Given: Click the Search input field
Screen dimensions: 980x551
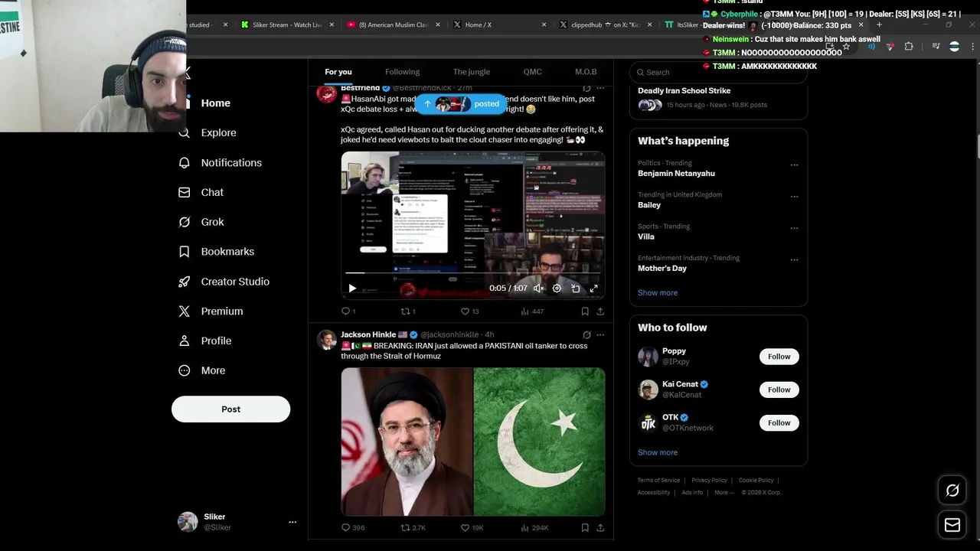Looking at the screenshot, I should coord(718,72).
